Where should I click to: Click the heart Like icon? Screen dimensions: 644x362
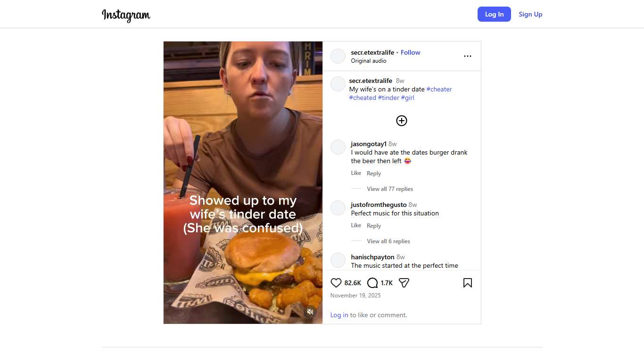tap(336, 283)
